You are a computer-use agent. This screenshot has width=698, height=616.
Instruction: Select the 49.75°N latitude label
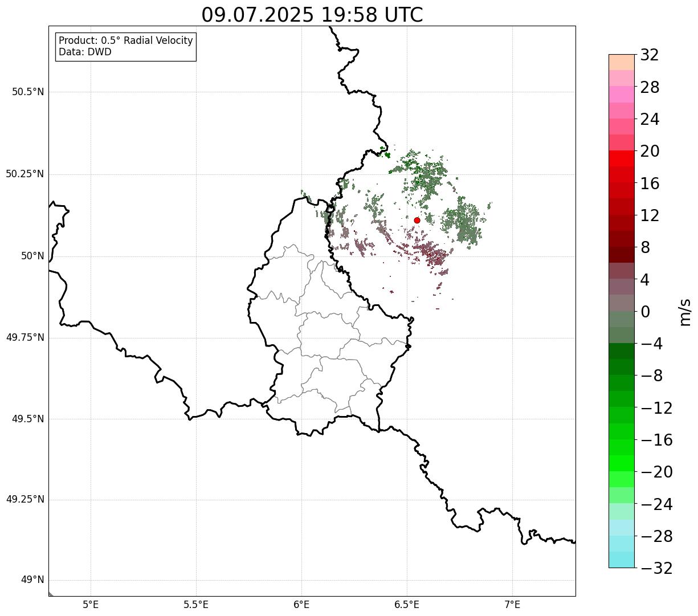coord(25,337)
